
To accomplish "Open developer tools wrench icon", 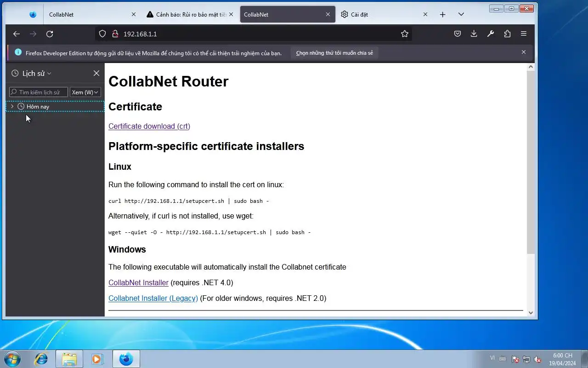I will pyautogui.click(x=491, y=34).
